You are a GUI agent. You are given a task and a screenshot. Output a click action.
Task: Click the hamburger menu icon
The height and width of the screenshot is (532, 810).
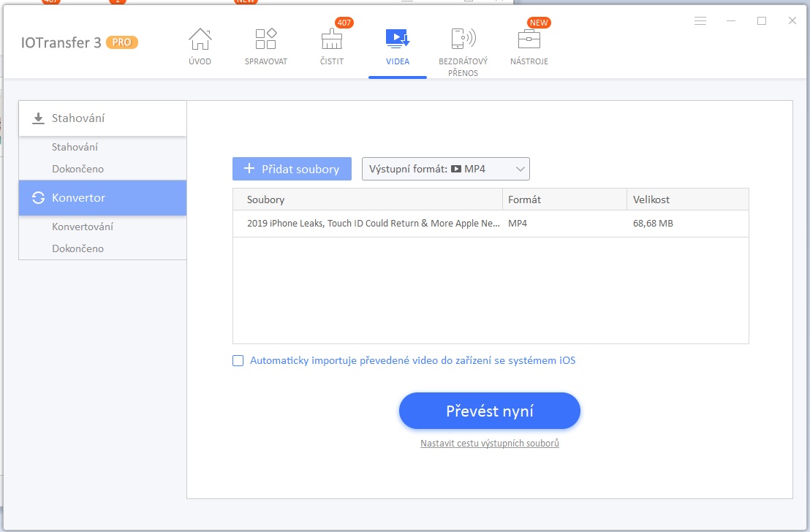click(x=700, y=20)
